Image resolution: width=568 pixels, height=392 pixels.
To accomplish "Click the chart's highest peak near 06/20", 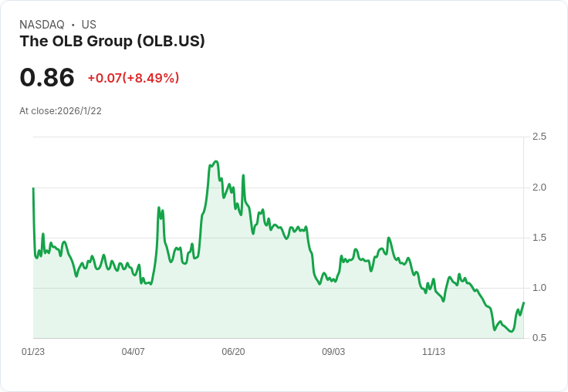I will (x=216, y=161).
